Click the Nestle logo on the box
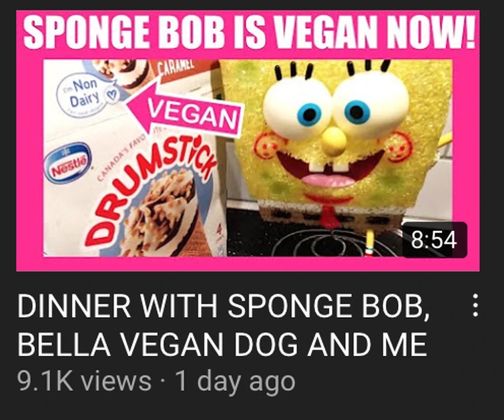The image size is (504, 420). pyautogui.click(x=68, y=163)
